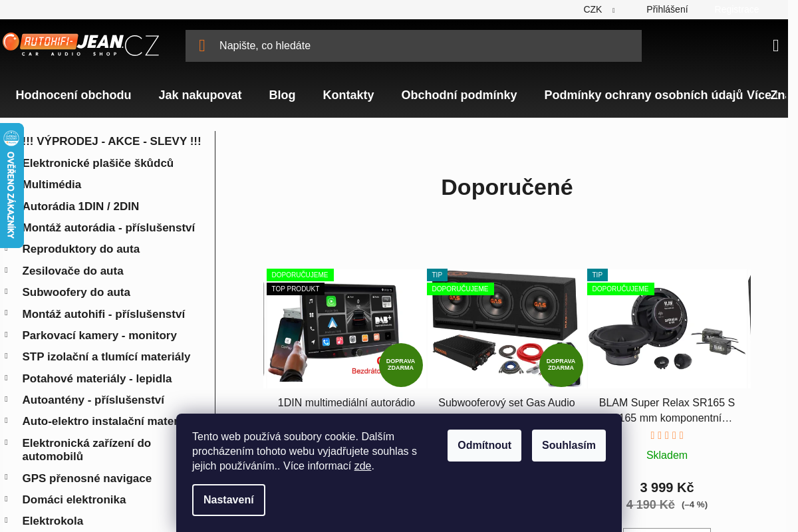Screen dimensions: 798x532
Task: Expand Subwoofery do auta arrow
Action: click(x=7, y=291)
